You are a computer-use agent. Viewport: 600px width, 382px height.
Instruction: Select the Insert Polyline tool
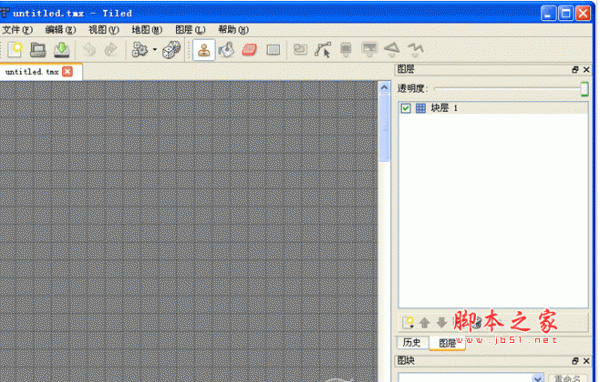(x=416, y=50)
